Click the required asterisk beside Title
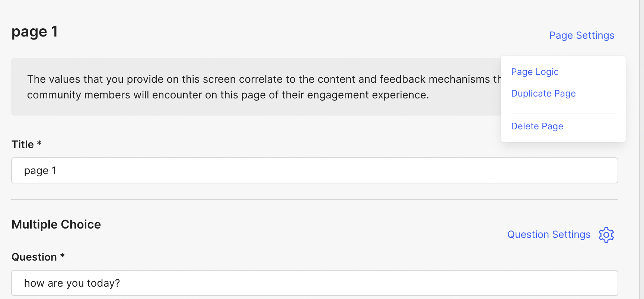Viewport: 644px width, 299px height. point(39,143)
